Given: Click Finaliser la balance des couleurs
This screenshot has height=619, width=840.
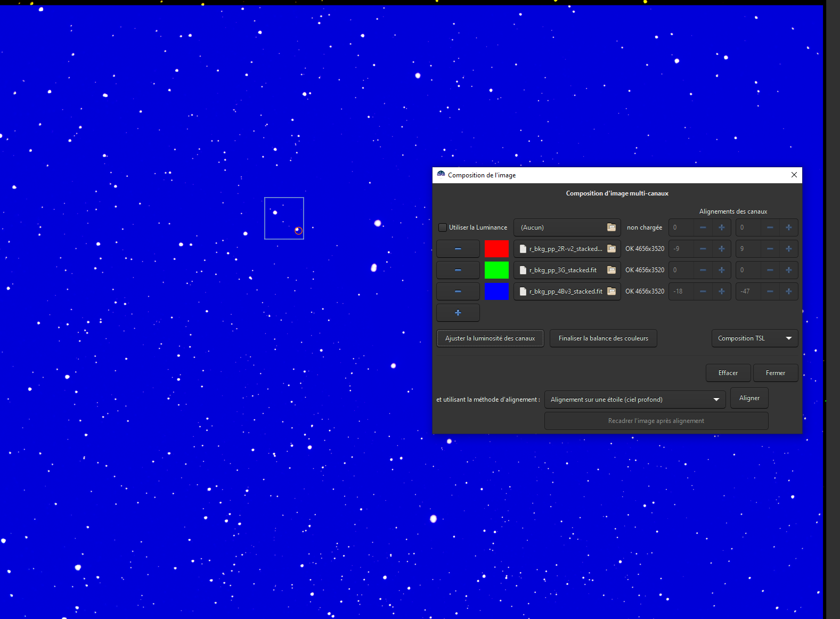Looking at the screenshot, I should pyautogui.click(x=604, y=338).
